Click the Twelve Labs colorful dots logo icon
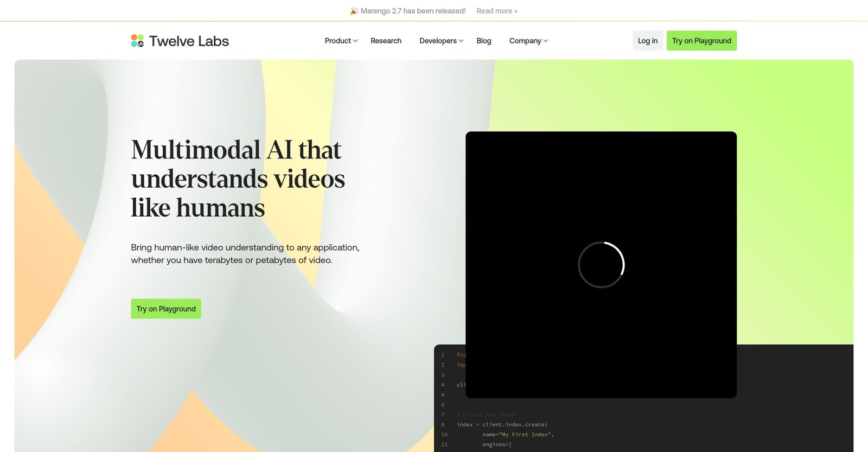This screenshot has height=452, width=868. (137, 41)
